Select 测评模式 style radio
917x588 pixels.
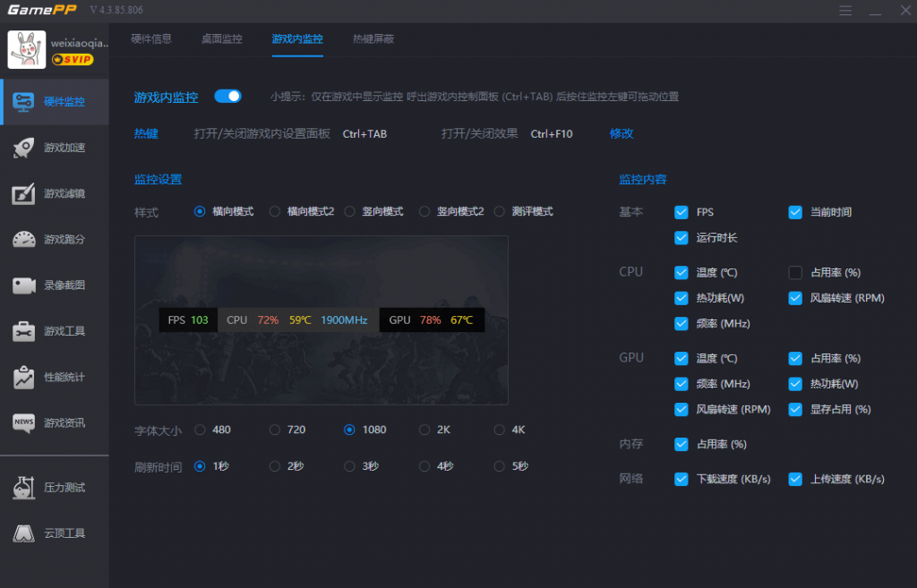(x=499, y=211)
